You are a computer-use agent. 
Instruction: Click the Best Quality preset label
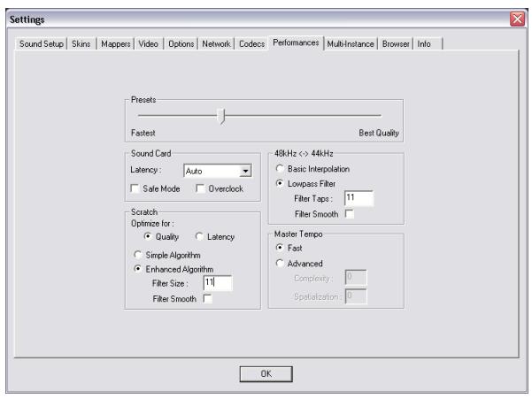(379, 133)
